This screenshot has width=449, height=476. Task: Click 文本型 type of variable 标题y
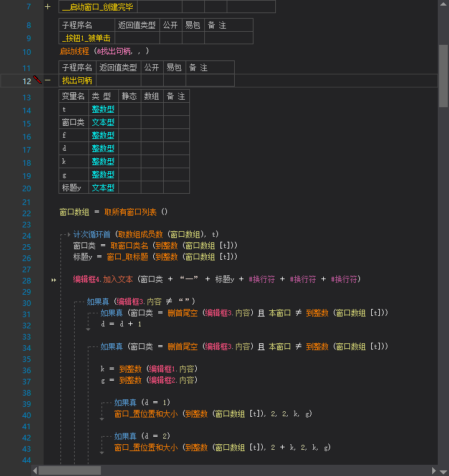click(x=103, y=188)
